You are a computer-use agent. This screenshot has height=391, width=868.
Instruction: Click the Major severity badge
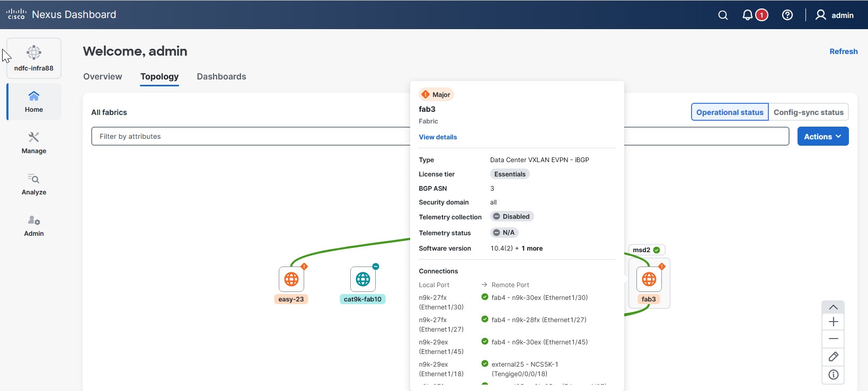click(x=437, y=94)
